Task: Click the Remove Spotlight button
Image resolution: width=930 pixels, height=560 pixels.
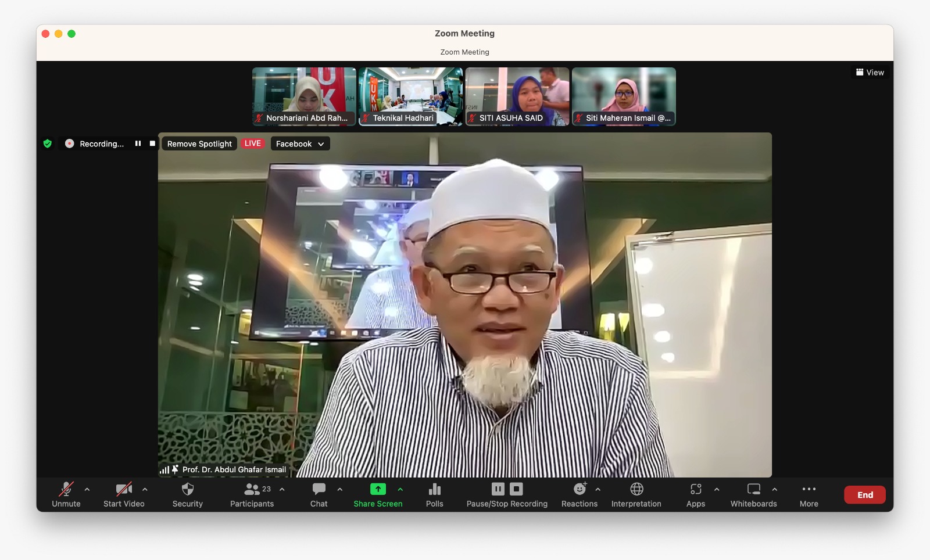Action: coord(199,143)
